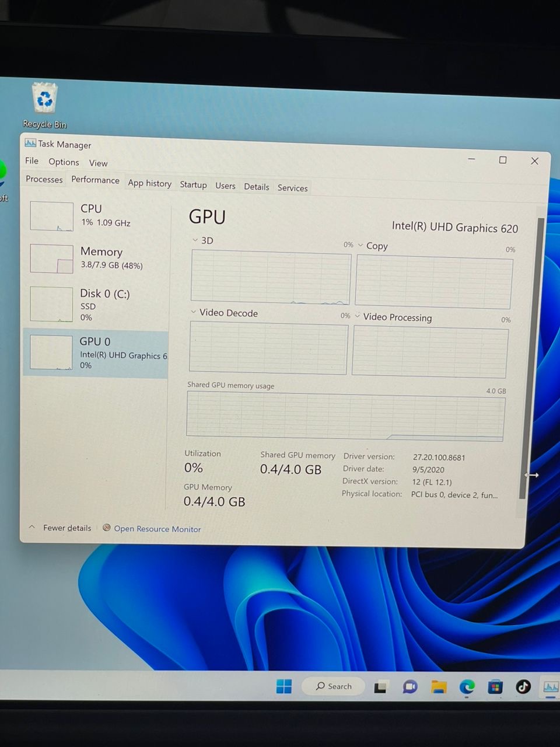Open TikTok from the taskbar

(523, 686)
